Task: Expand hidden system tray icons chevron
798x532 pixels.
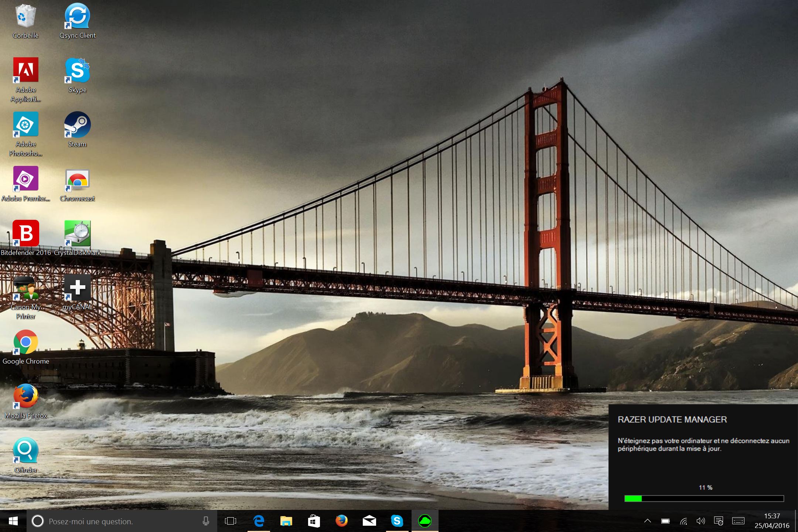Action: pos(647,521)
